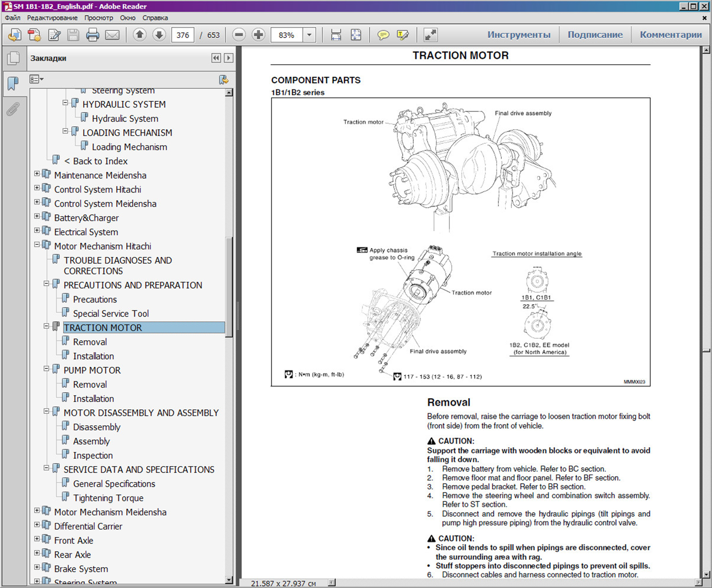Collapse the Motor Mechanism Hitachi bookmark
Image resolution: width=712 pixels, height=588 pixels.
pyautogui.click(x=37, y=245)
